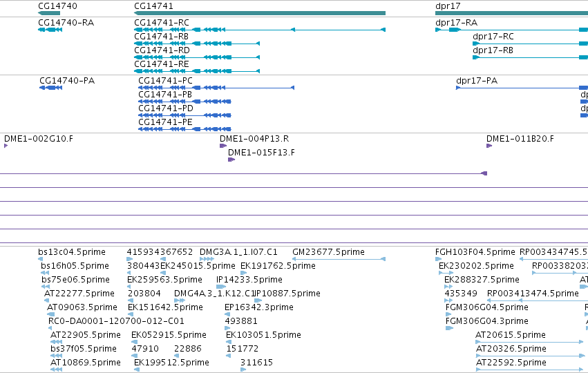
Task: Click the AT22905.5prime label
Action: (x=86, y=336)
